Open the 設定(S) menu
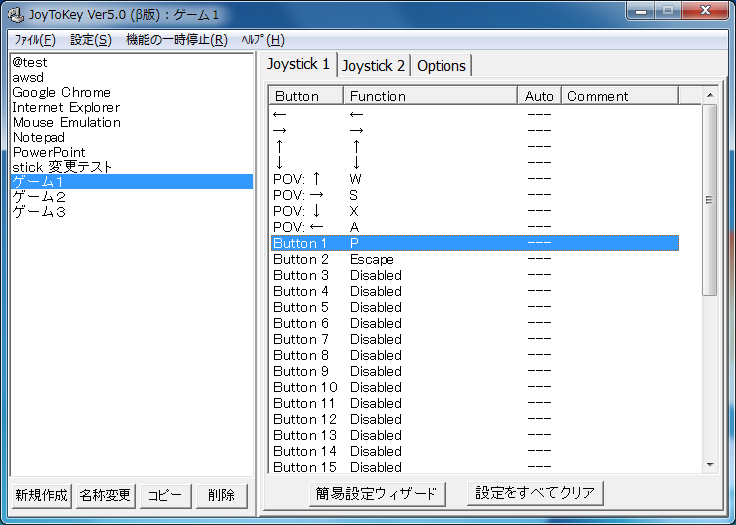Image resolution: width=736 pixels, height=525 pixels. 90,40
